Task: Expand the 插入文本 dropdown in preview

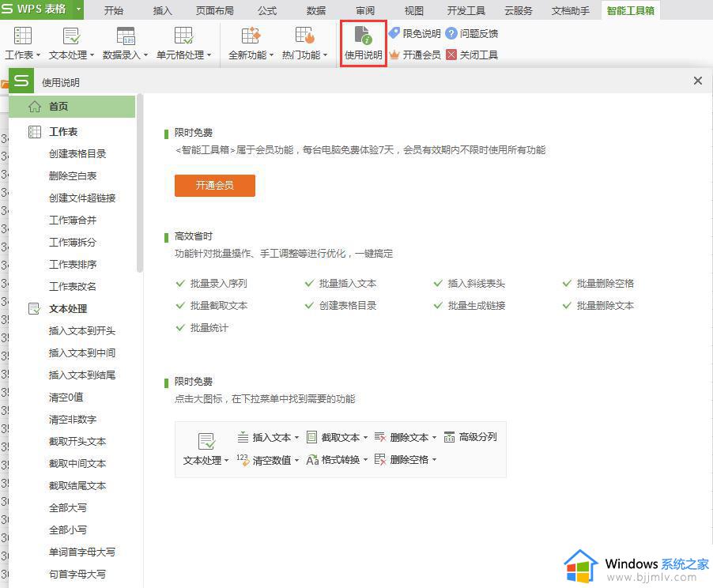Action: tap(296, 438)
